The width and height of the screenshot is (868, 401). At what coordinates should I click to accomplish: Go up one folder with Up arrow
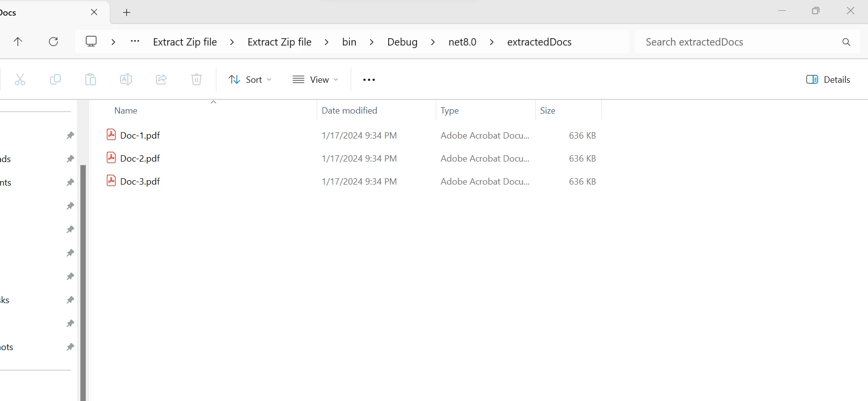(18, 42)
